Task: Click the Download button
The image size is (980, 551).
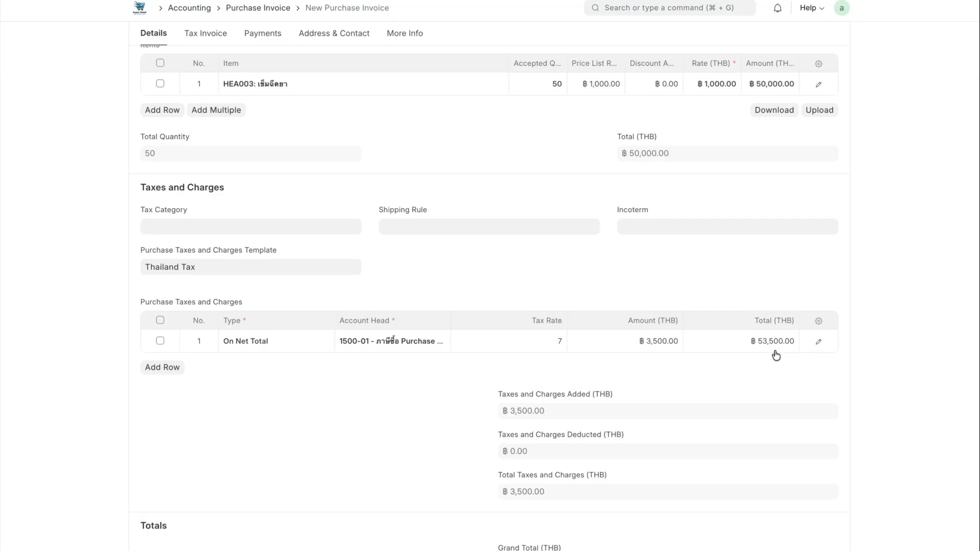Action: tap(774, 110)
